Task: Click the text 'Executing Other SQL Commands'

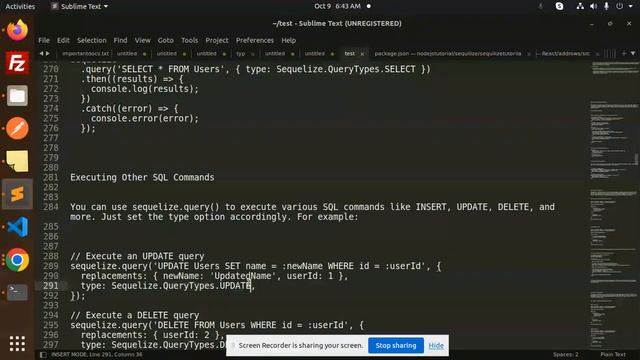Action: pos(142,178)
